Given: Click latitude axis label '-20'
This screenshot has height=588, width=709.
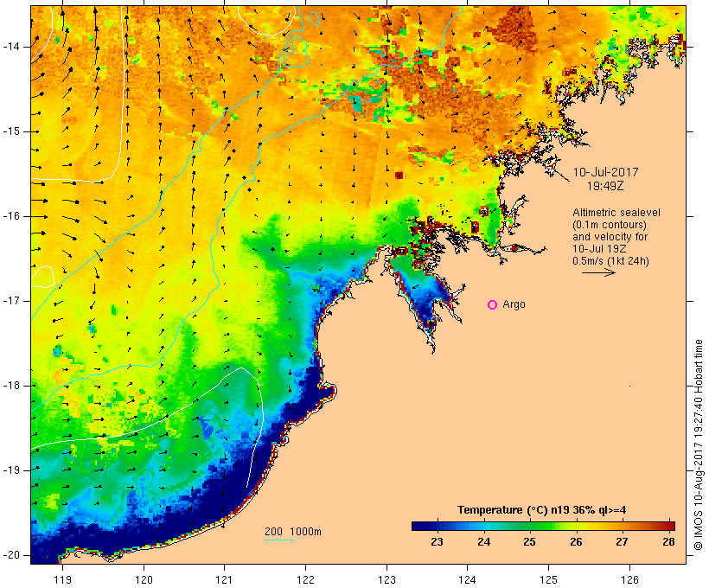Looking at the screenshot, I should [10, 555].
